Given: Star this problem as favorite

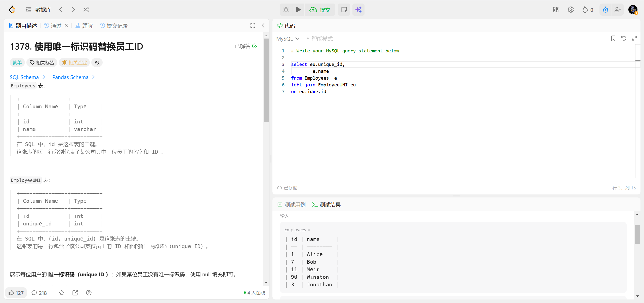Looking at the screenshot, I should pos(62,293).
